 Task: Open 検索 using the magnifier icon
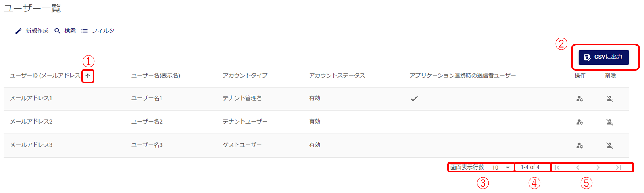(58, 31)
